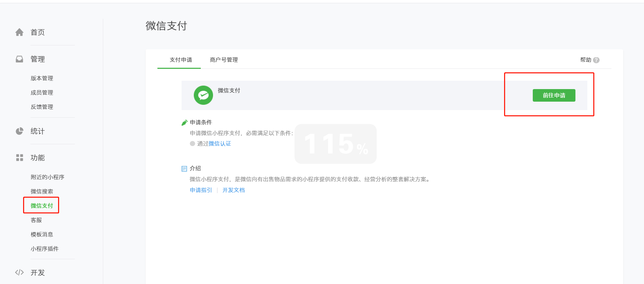Click the green WeChat Pay logo
Viewport: 644px width, 284px height.
(x=203, y=95)
